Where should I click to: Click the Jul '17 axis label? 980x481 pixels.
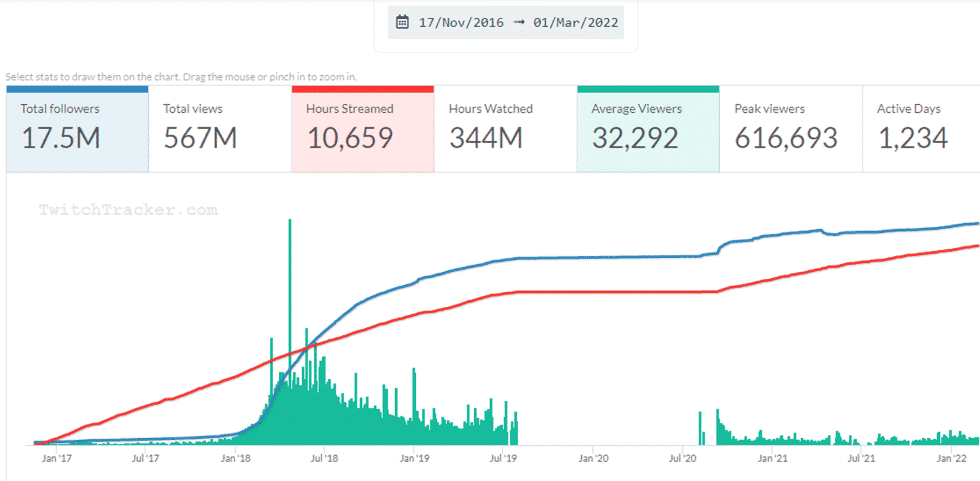[146, 458]
